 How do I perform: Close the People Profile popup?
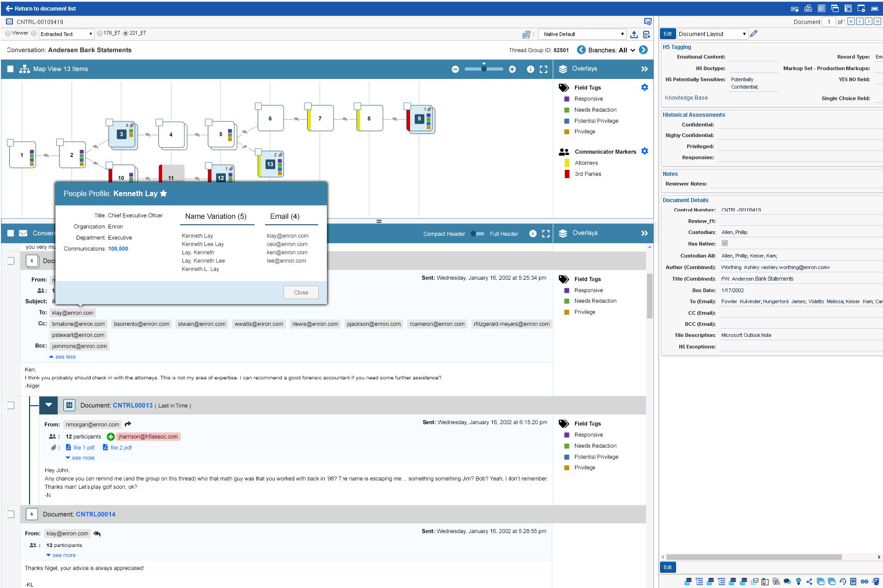(301, 292)
